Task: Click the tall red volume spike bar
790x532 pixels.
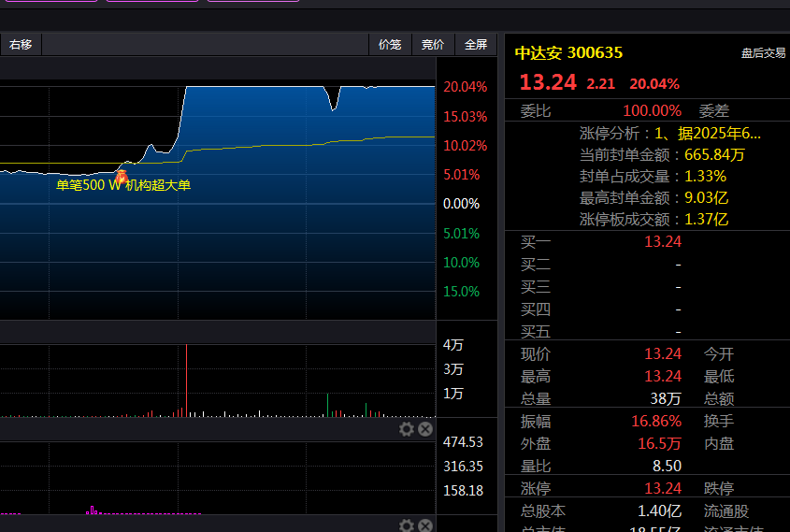Action: pyautogui.click(x=186, y=381)
